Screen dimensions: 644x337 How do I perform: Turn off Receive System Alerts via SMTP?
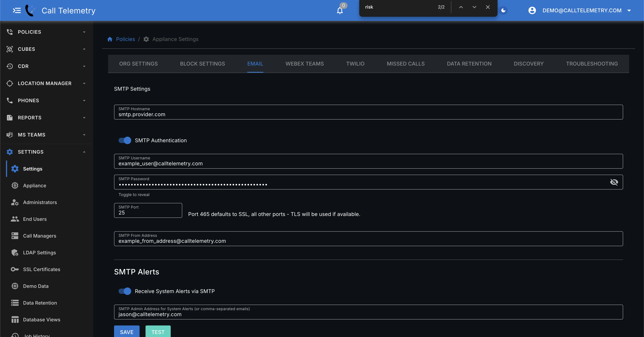[x=125, y=291]
